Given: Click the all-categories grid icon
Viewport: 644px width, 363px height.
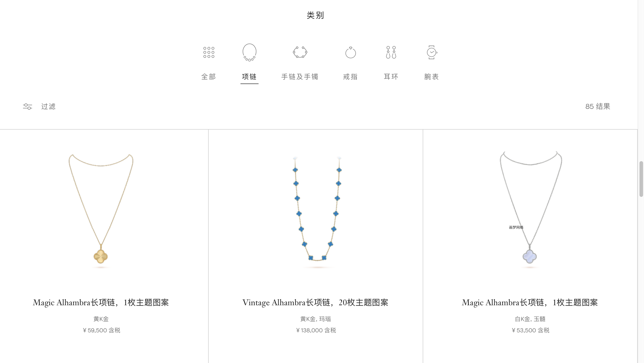Looking at the screenshot, I should pyautogui.click(x=209, y=52).
